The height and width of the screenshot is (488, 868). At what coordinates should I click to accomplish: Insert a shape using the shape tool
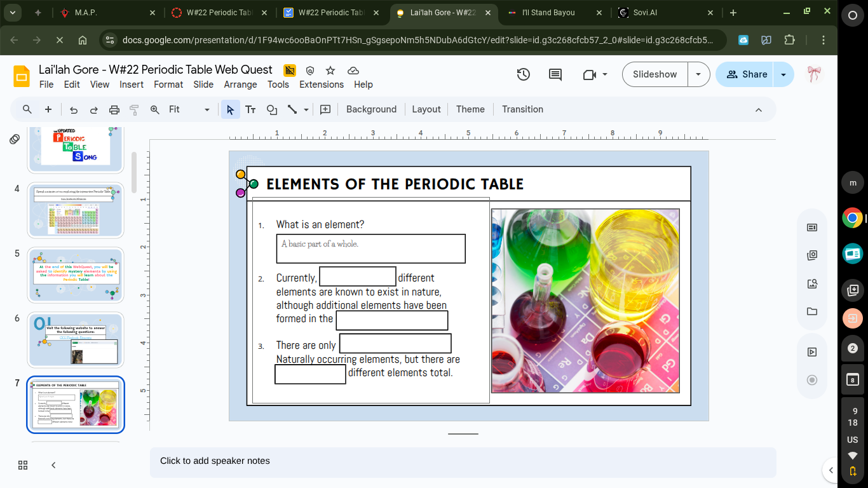point(271,109)
